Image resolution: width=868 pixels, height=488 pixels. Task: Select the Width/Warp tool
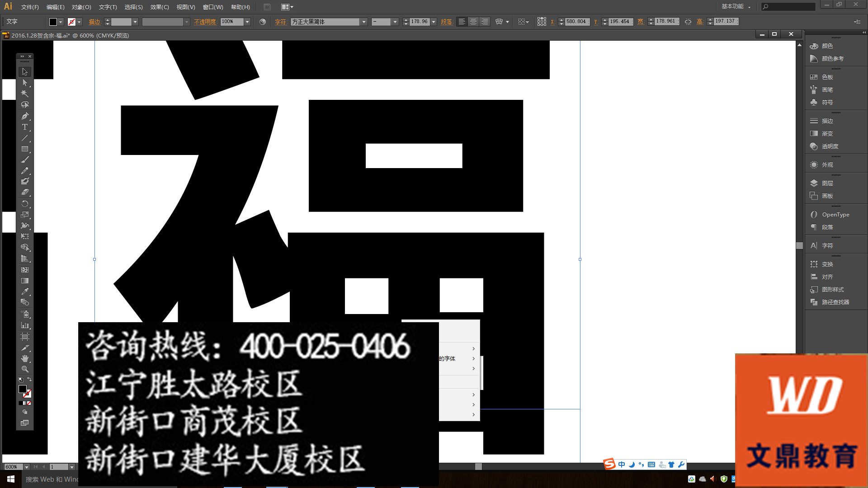(x=25, y=225)
